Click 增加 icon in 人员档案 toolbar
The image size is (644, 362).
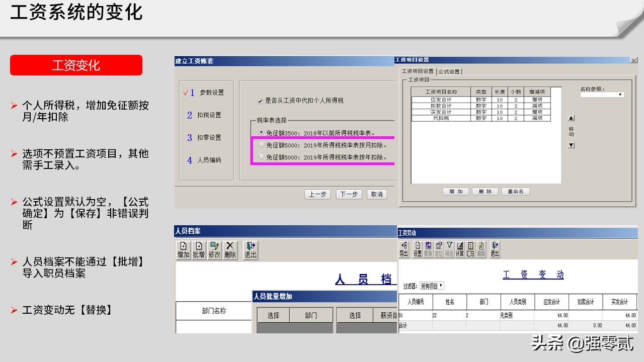[183, 250]
